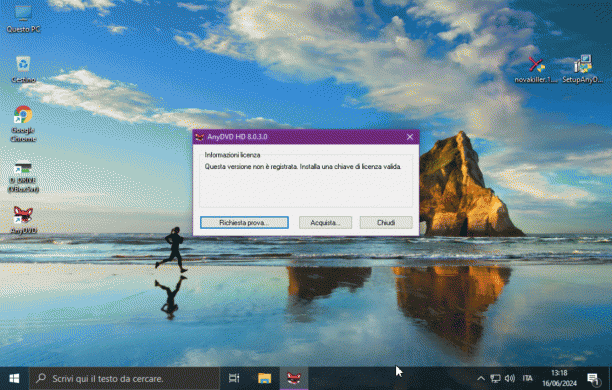Click the Chiudi button
This screenshot has width=612, height=390.
(x=386, y=223)
